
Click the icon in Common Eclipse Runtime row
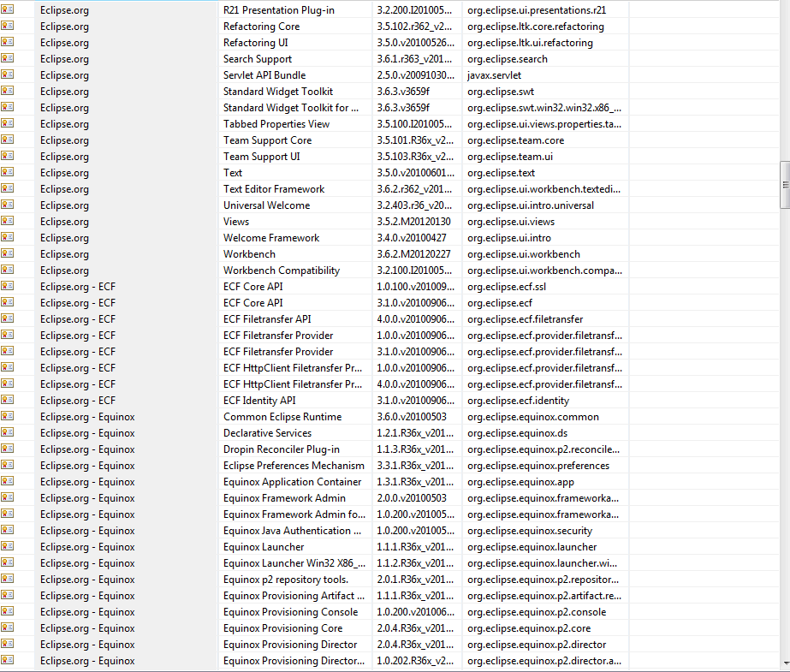[x=7, y=415]
